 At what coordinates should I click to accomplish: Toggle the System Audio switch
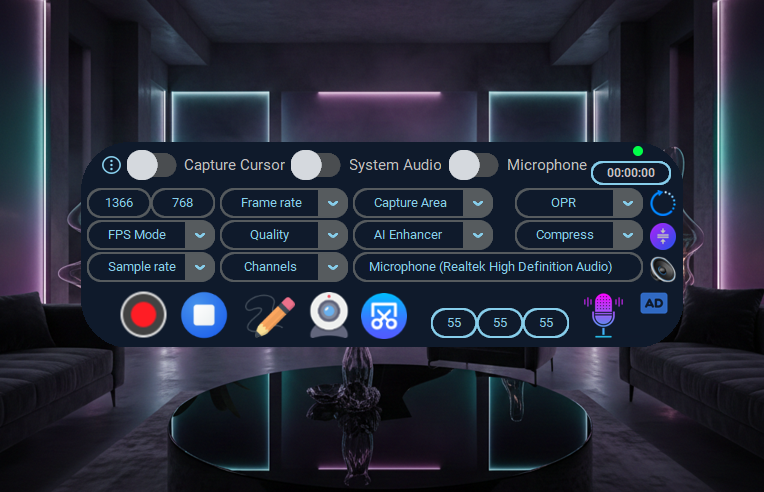point(316,165)
